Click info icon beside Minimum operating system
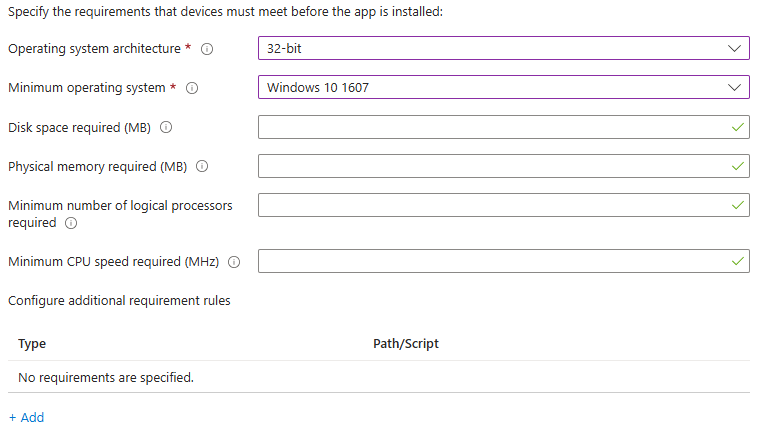Viewport: 784px width, 436px height. [x=192, y=88]
